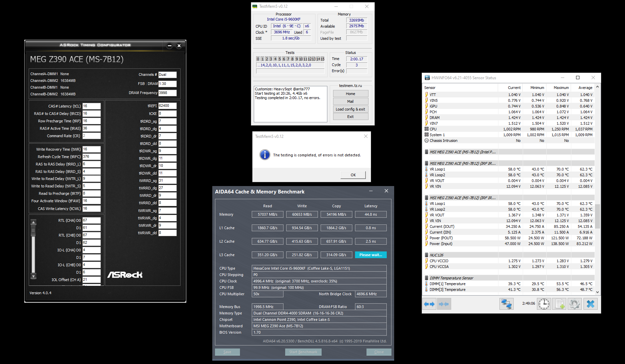Screen dimensions: 625x364
Task: Click the lightning icon beside the iGPU sensor
Action: point(427,106)
